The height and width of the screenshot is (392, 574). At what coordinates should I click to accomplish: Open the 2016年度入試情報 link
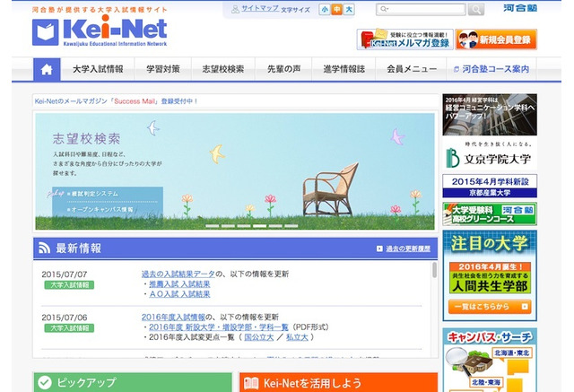(x=173, y=317)
